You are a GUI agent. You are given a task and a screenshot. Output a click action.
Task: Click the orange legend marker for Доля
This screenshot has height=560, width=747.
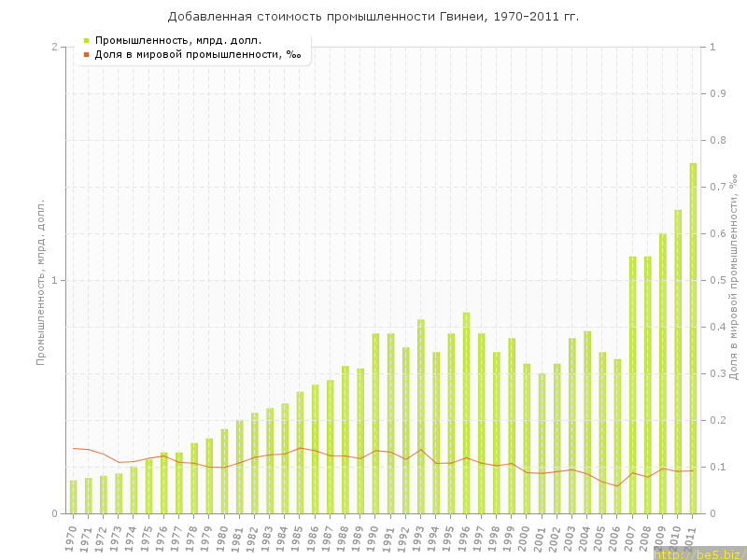click(87, 54)
